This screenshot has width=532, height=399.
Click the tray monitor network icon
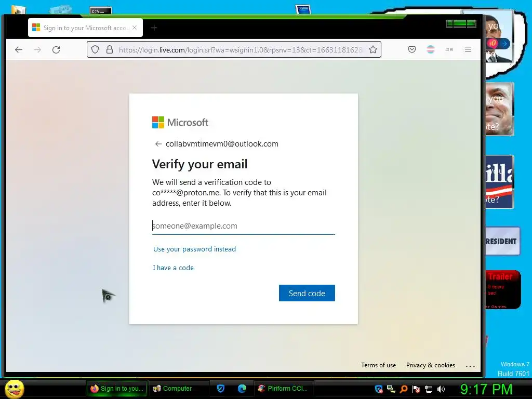tap(429, 389)
